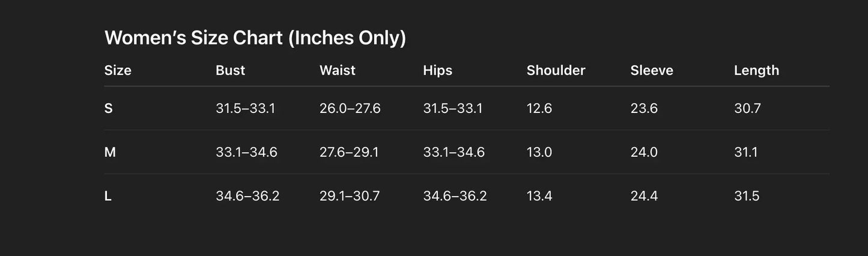Screen dimensions: 868x256
Task: Click the shoulder value 13.4
Action: tap(539, 197)
